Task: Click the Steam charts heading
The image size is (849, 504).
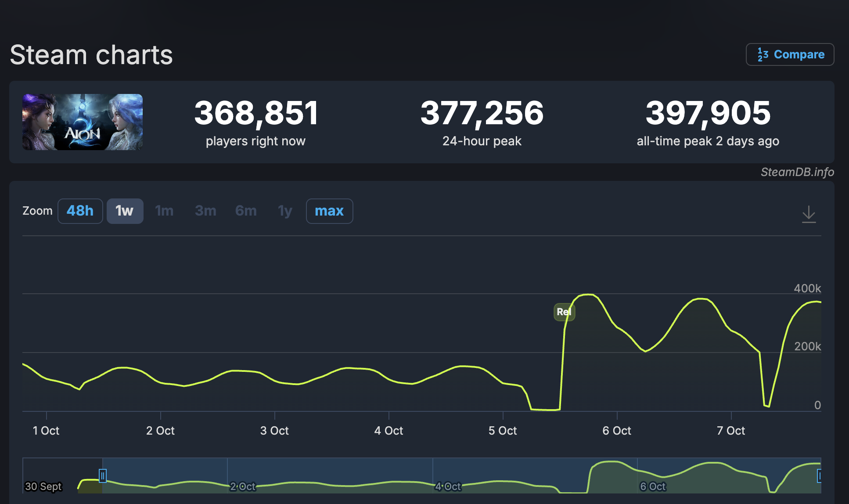Action: (x=91, y=55)
